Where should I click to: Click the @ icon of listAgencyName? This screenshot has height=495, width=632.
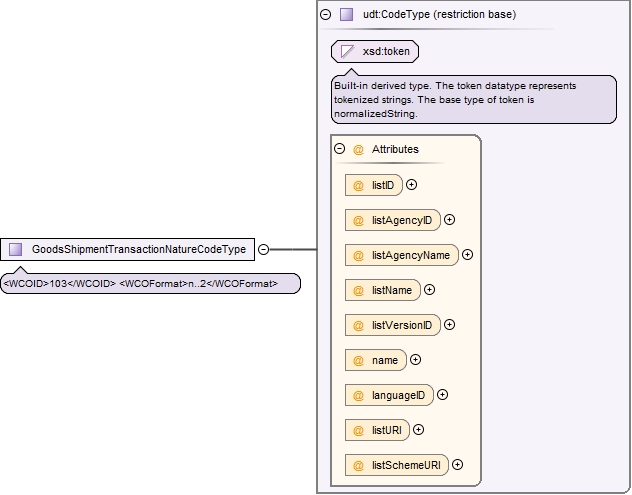pos(358,256)
